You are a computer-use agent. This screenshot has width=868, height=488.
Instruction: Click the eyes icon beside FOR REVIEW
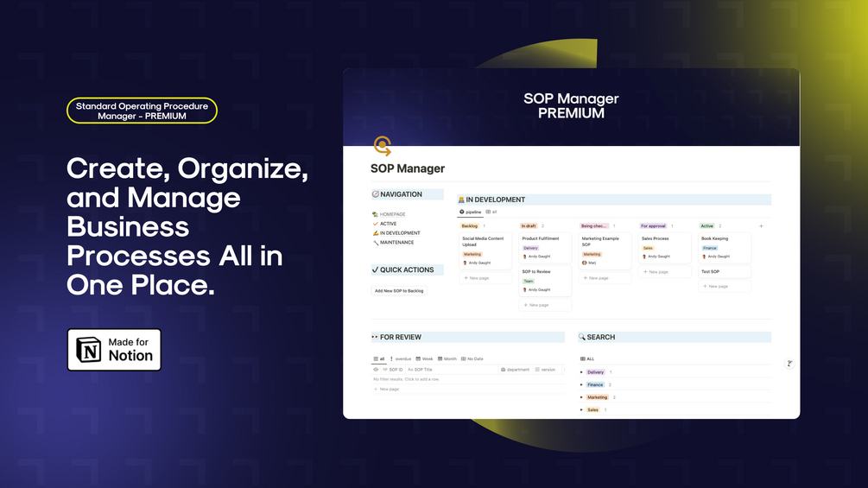375,337
